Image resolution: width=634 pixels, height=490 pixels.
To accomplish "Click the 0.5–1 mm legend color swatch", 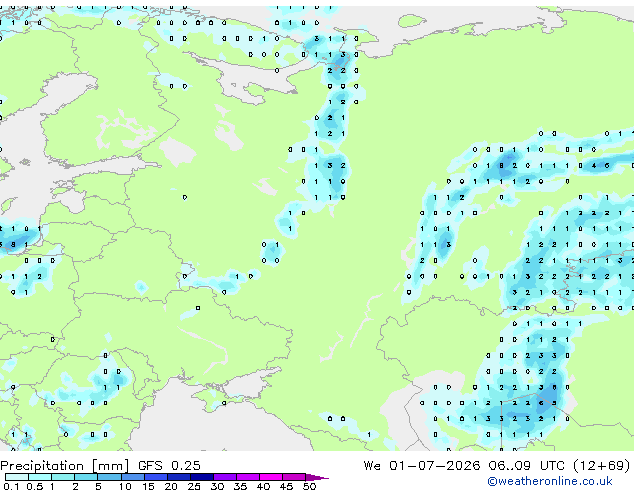I will [x=40, y=477].
